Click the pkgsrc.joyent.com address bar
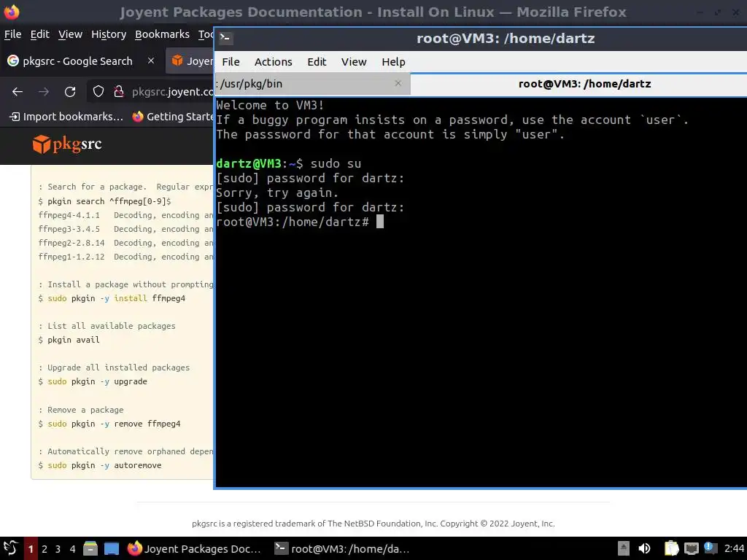747x560 pixels. 172,91
